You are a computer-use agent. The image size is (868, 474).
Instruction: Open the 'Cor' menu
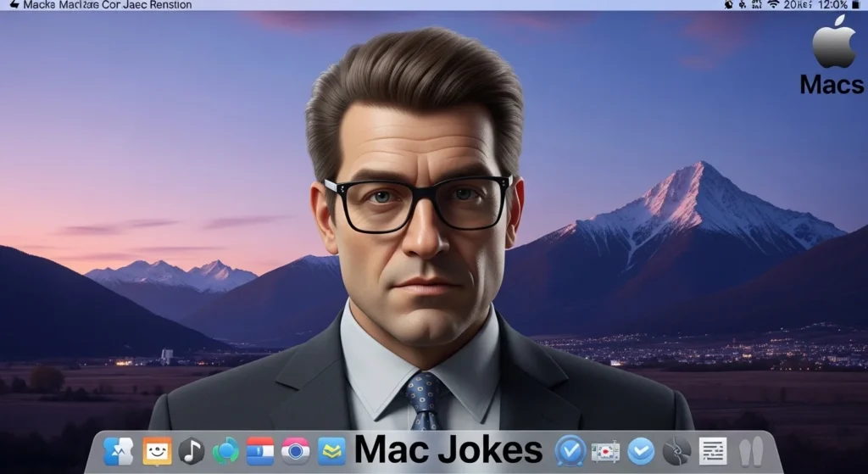tap(111, 4)
